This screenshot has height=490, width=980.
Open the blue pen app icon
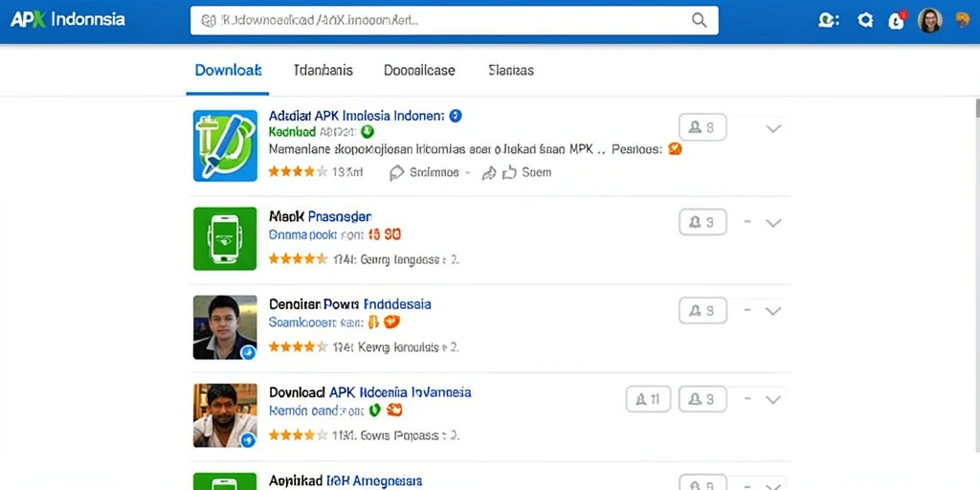(225, 145)
